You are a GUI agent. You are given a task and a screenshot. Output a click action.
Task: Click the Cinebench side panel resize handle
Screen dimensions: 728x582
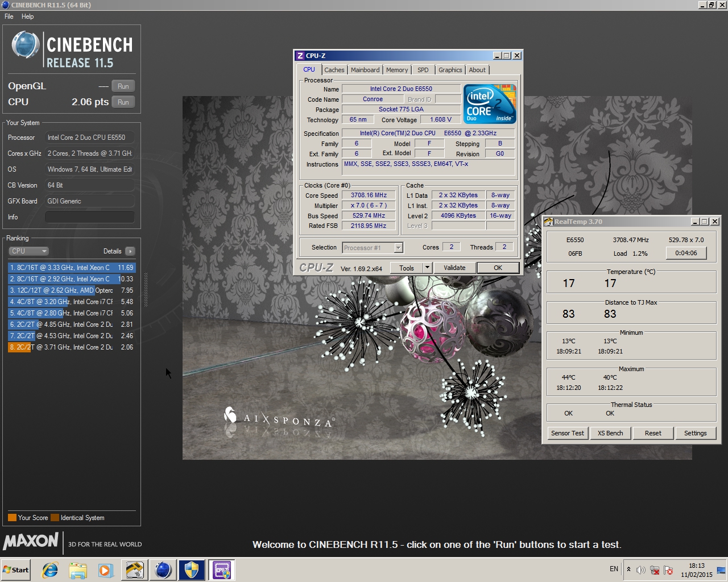pos(146,290)
